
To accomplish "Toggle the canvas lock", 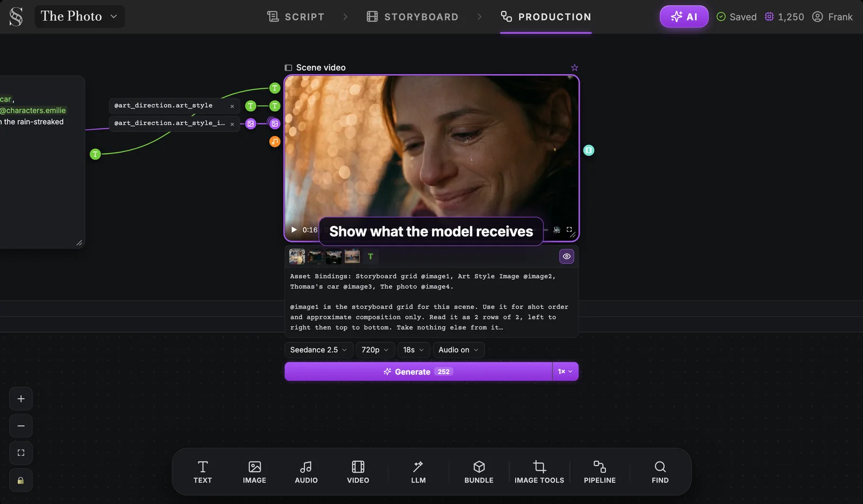I will pos(21,480).
